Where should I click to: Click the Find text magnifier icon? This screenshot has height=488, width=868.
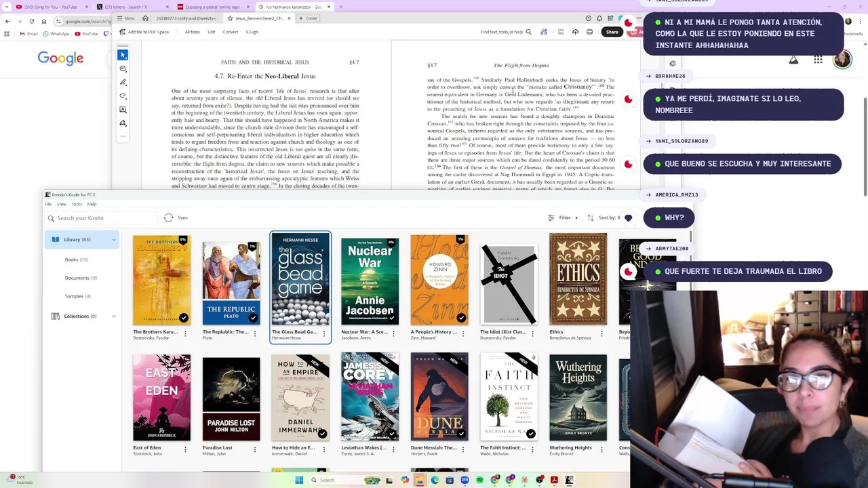point(528,32)
